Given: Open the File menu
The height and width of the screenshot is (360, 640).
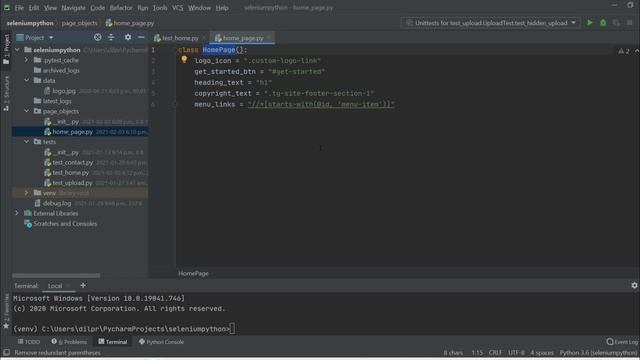Looking at the screenshot, I should coord(19,8).
